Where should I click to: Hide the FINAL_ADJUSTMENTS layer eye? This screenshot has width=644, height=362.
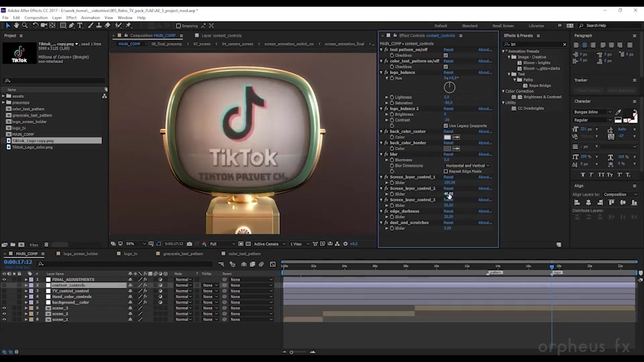4,280
